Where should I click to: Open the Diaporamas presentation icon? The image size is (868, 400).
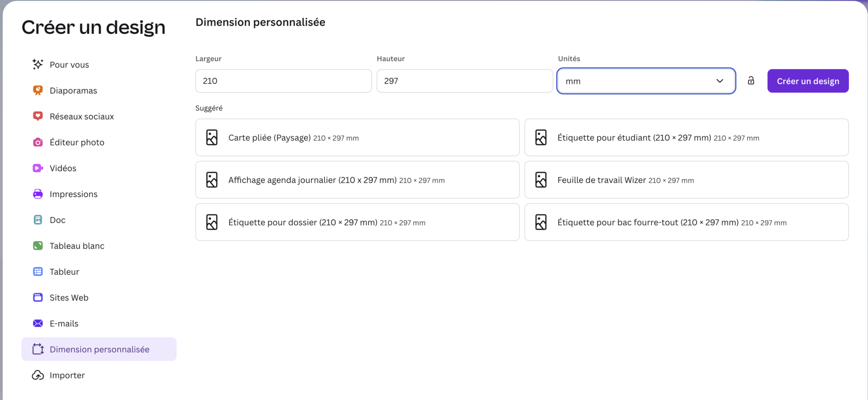click(x=38, y=90)
